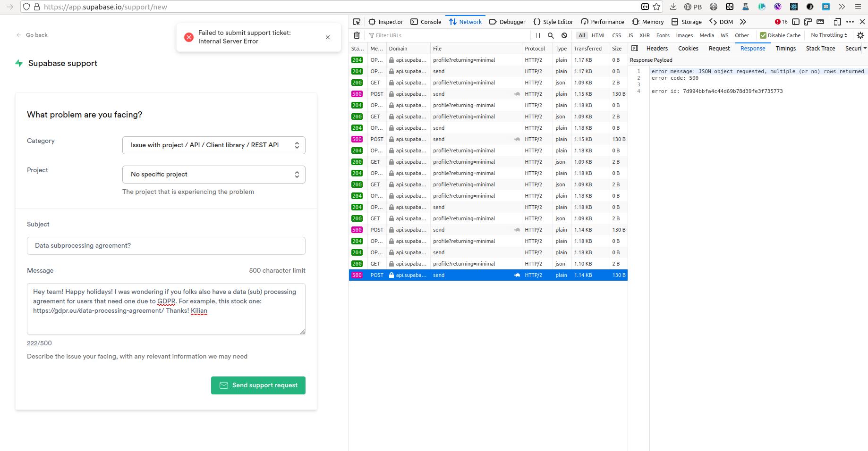Pause network traffic recording

click(x=538, y=35)
